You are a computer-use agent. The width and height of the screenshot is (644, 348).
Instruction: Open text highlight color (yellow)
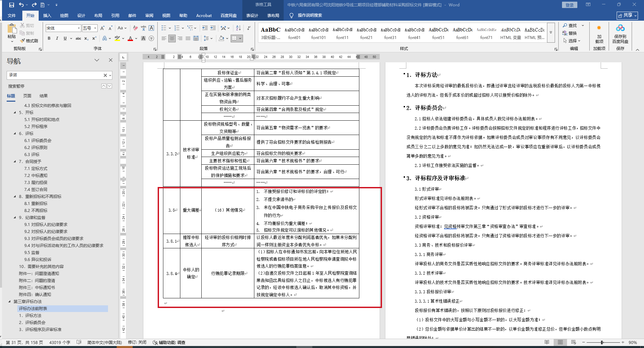click(x=117, y=38)
